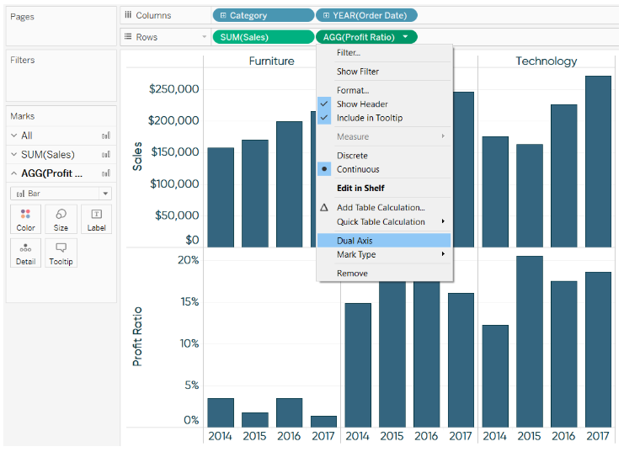Screen dimensions: 624x452
Task: Click bar chart icon beside All marks
Action: pyautogui.click(x=105, y=136)
